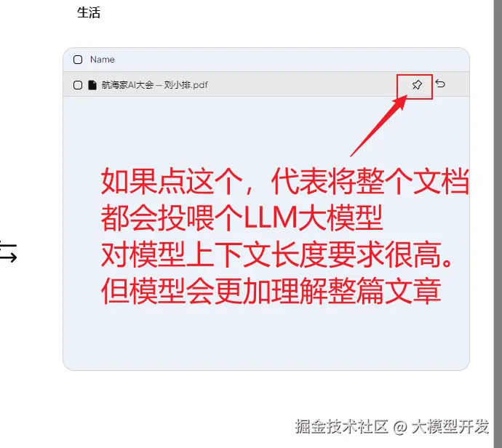Tick the select-all checkbox next to Name
Viewport: 502px width, 448px height.
(x=78, y=60)
